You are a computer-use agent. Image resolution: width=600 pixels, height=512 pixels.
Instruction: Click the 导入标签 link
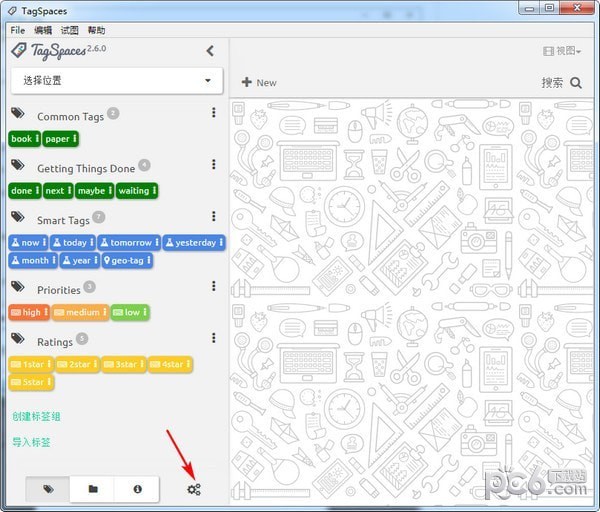[x=31, y=442]
